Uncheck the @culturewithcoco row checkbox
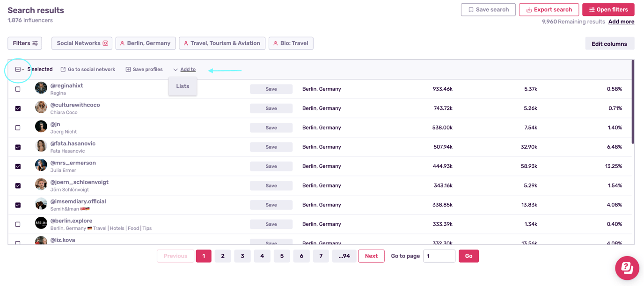 [18, 108]
